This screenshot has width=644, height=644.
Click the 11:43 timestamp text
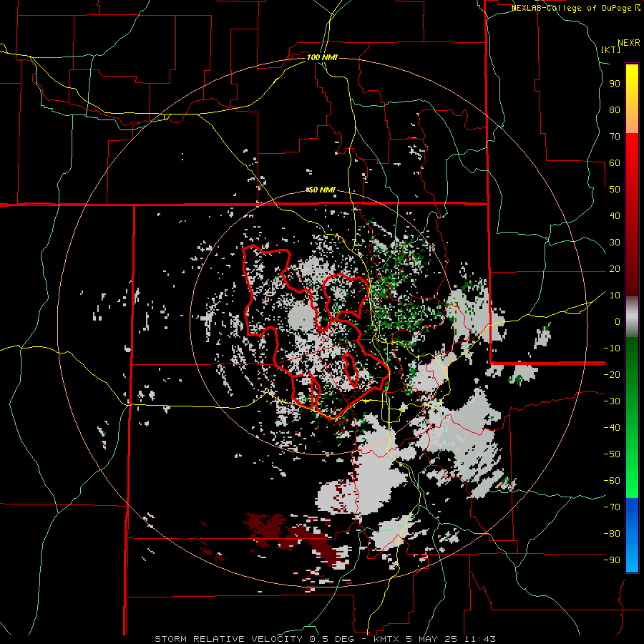(479, 639)
